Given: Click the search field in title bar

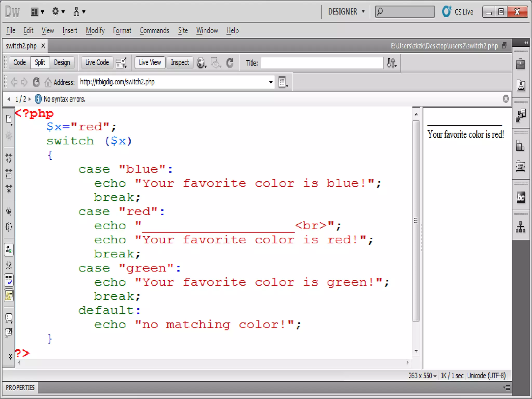Looking at the screenshot, I should point(405,12).
